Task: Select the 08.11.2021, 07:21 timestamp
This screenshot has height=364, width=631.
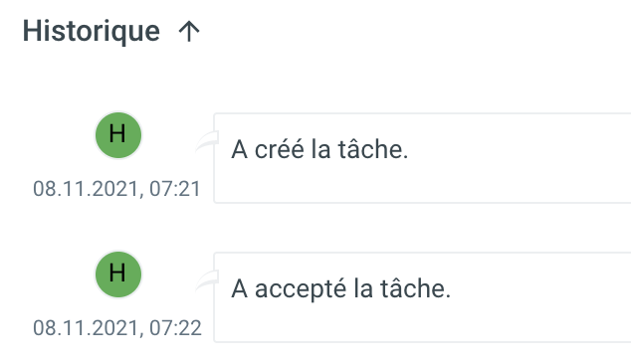Action: click(x=116, y=189)
